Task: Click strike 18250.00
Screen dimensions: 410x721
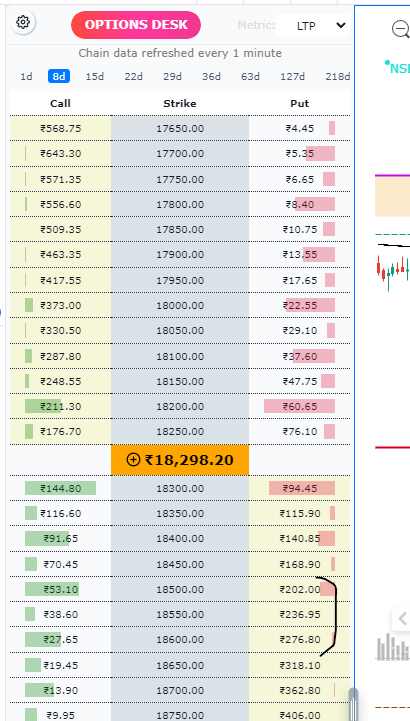Action: coord(180,431)
